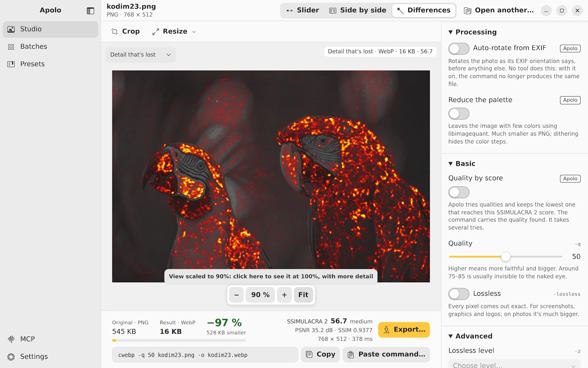Copy the cwebp command

coord(320,354)
